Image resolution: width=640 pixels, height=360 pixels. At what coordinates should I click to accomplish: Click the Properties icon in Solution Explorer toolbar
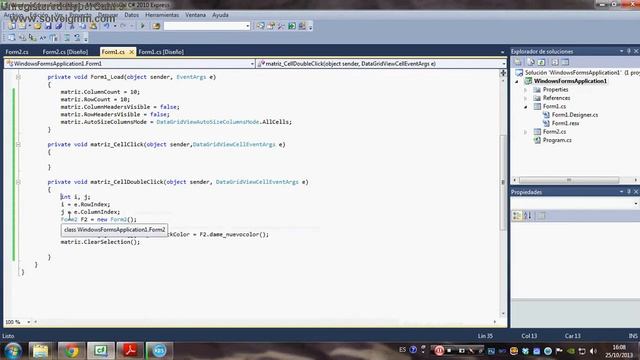[x=518, y=62]
